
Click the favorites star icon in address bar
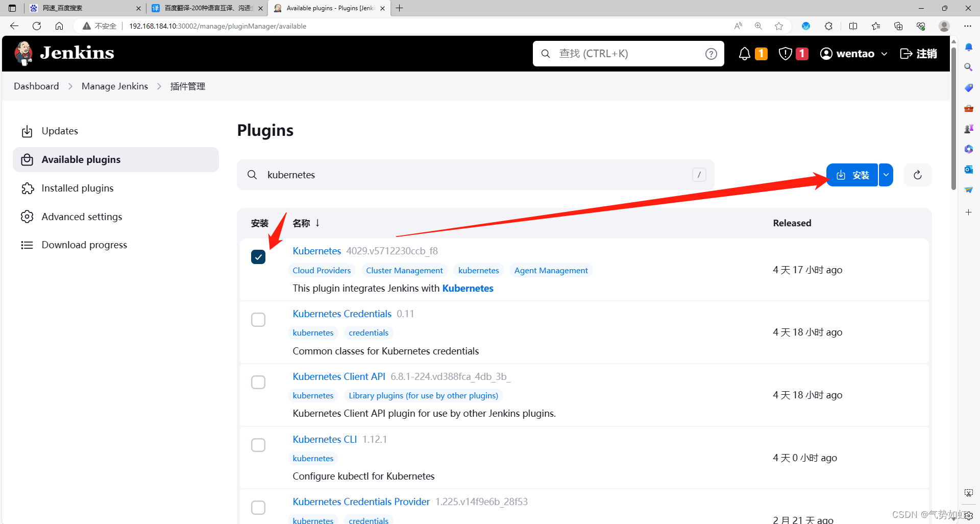coord(779,26)
